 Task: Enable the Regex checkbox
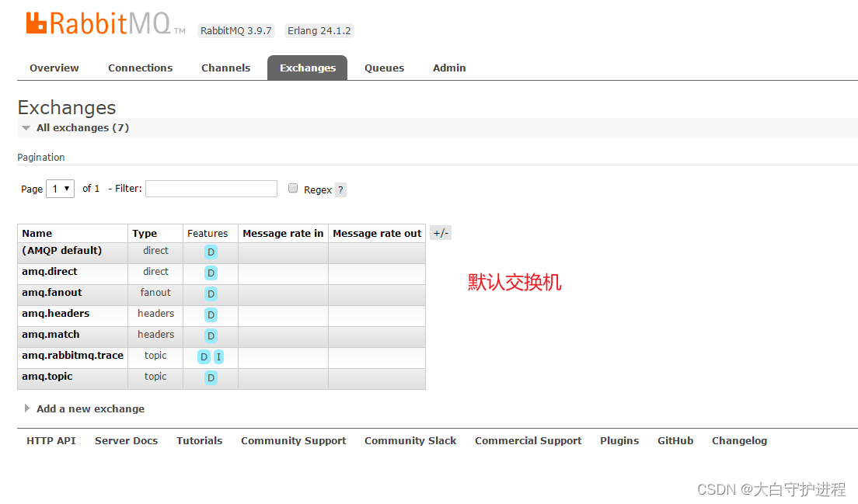point(293,188)
